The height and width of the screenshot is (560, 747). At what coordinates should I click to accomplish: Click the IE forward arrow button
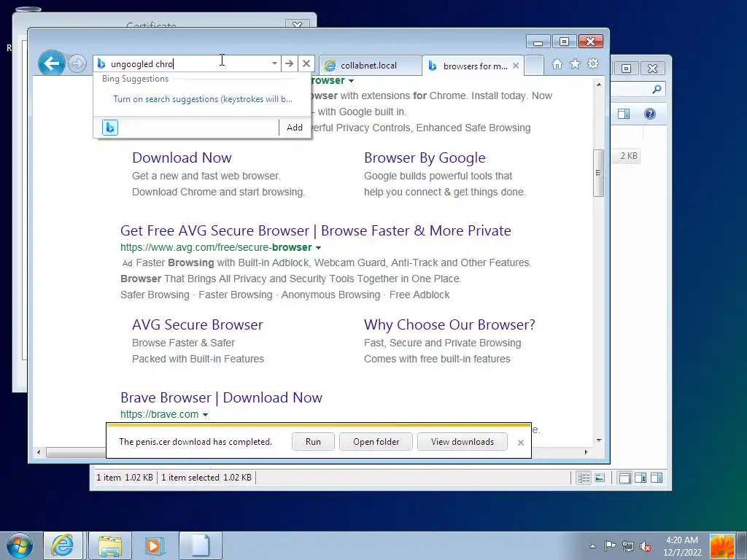77,64
